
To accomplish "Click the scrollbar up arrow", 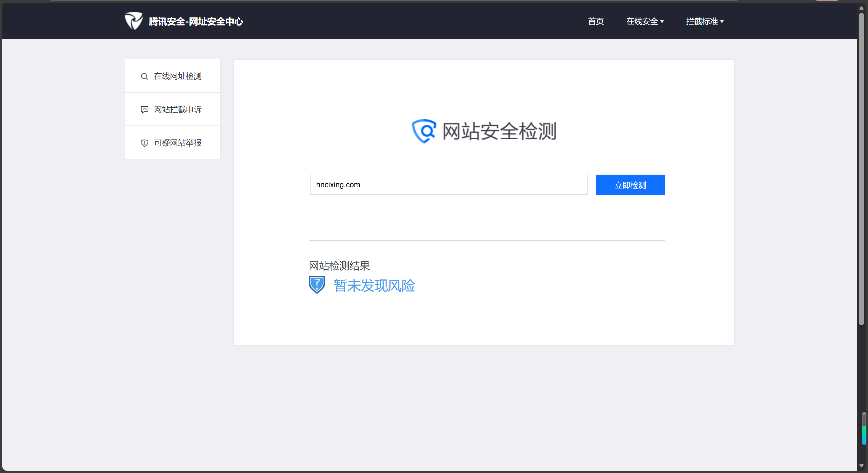I will click(x=861, y=8).
